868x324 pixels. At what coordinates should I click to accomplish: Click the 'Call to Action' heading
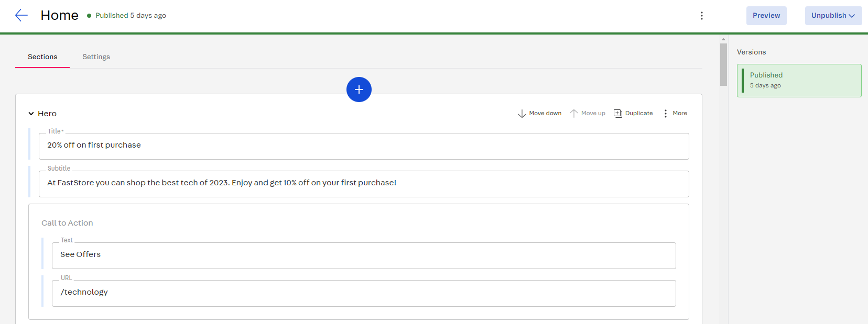pyautogui.click(x=67, y=222)
